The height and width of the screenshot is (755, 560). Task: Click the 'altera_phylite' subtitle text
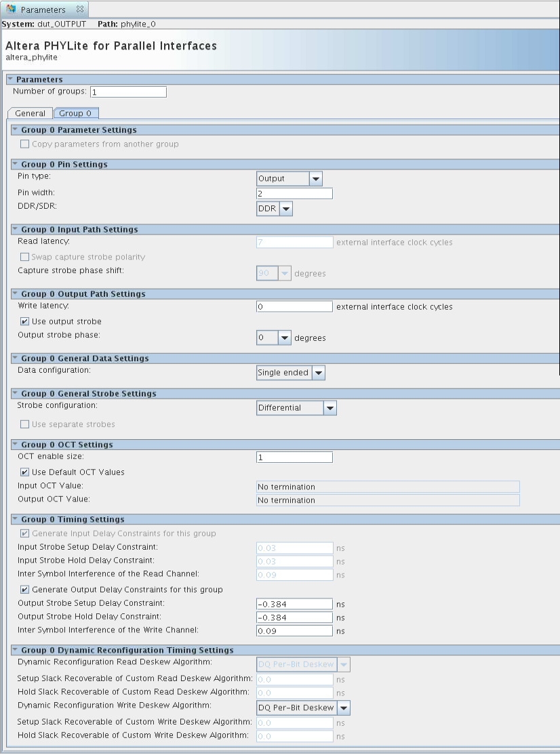pyautogui.click(x=31, y=58)
